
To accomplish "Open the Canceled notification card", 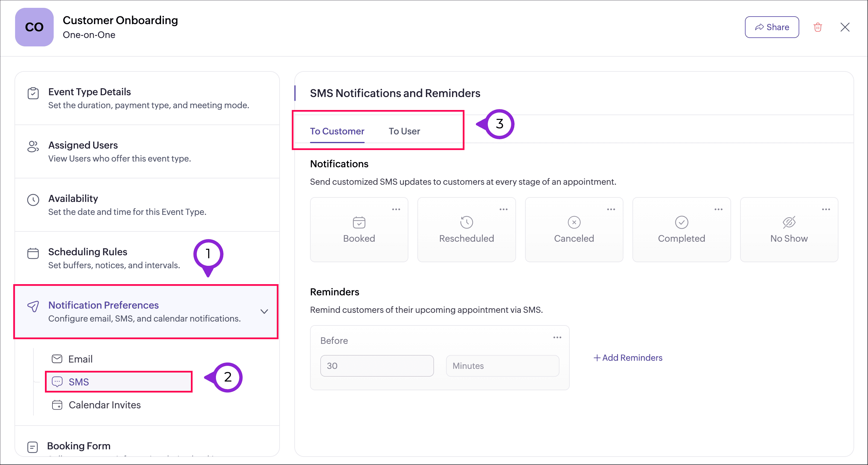I will click(x=574, y=230).
